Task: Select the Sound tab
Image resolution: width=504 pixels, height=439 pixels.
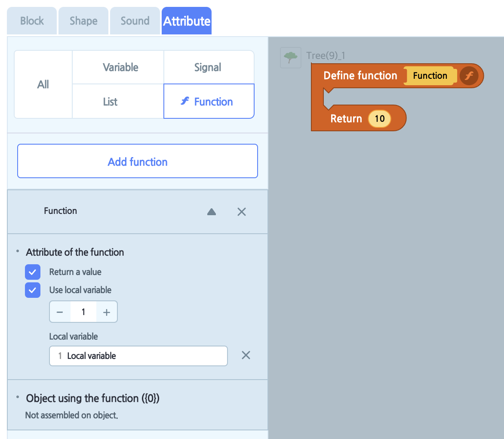Action: coord(135,20)
